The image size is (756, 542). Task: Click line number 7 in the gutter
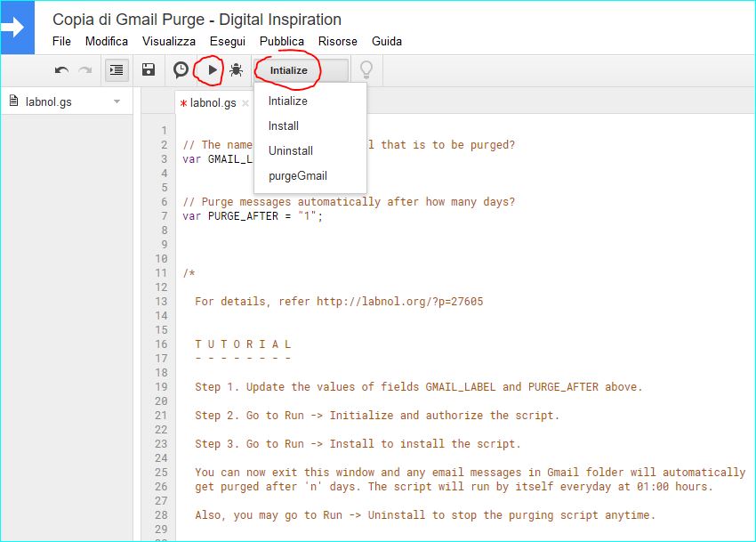165,216
